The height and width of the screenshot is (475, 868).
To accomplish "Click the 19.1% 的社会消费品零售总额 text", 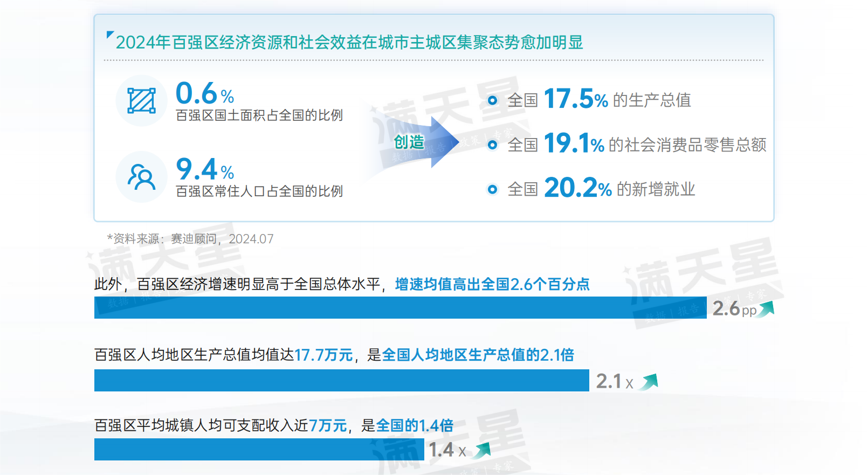I will (655, 143).
